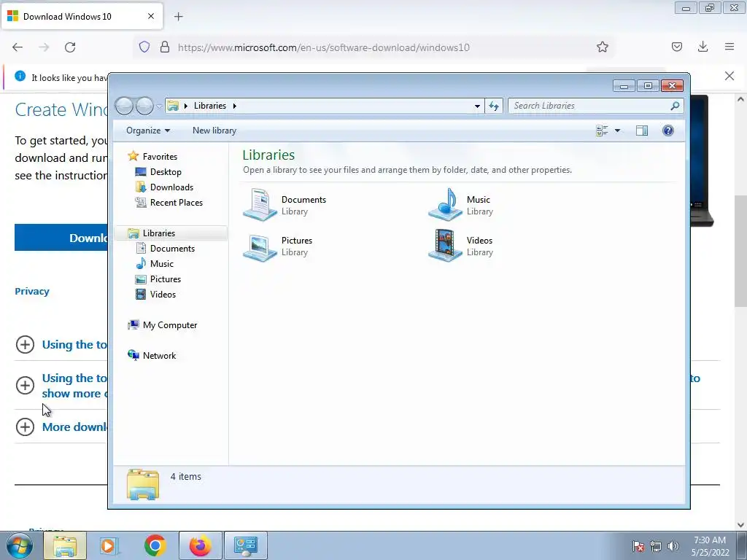Click the site padlock security icon
Viewport: 747px width, 560px height.
coord(165,47)
